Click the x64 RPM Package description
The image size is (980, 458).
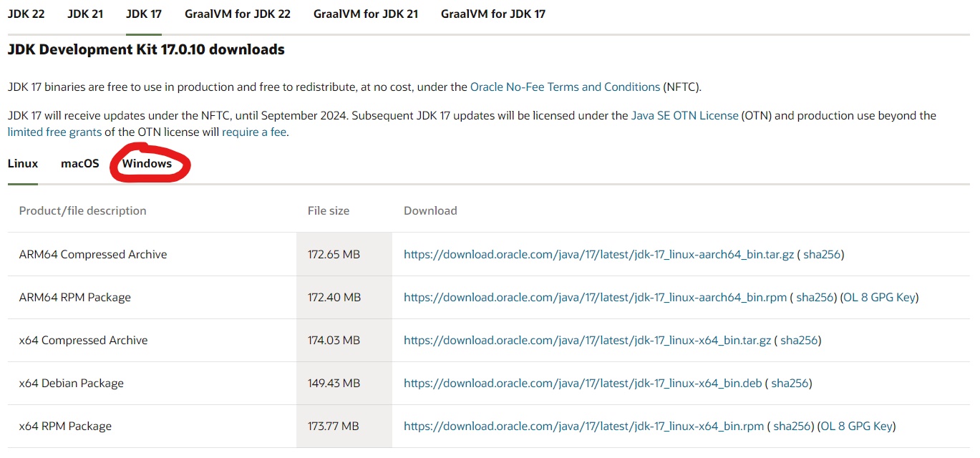(x=65, y=426)
